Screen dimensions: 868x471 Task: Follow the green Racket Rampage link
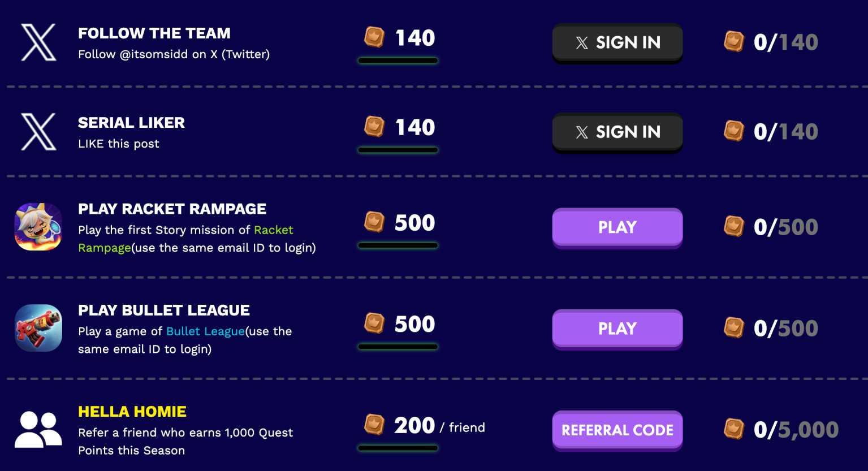click(273, 230)
